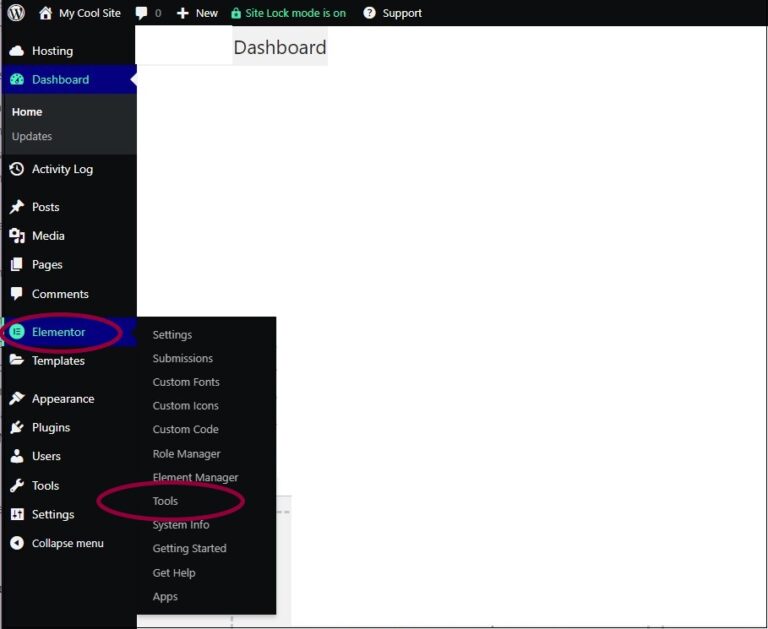Open Element Manager submenu entry
768x629 pixels.
coord(195,477)
